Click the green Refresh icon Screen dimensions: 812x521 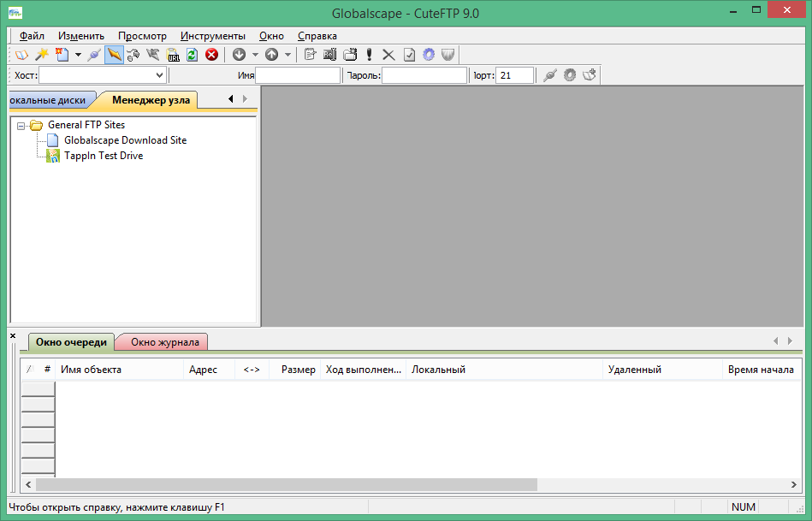pos(193,55)
